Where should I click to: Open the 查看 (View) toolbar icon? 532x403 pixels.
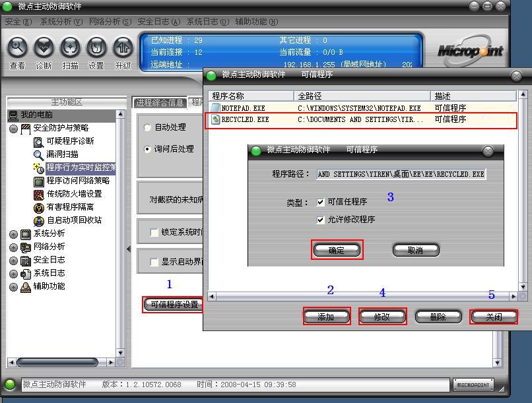[17, 47]
